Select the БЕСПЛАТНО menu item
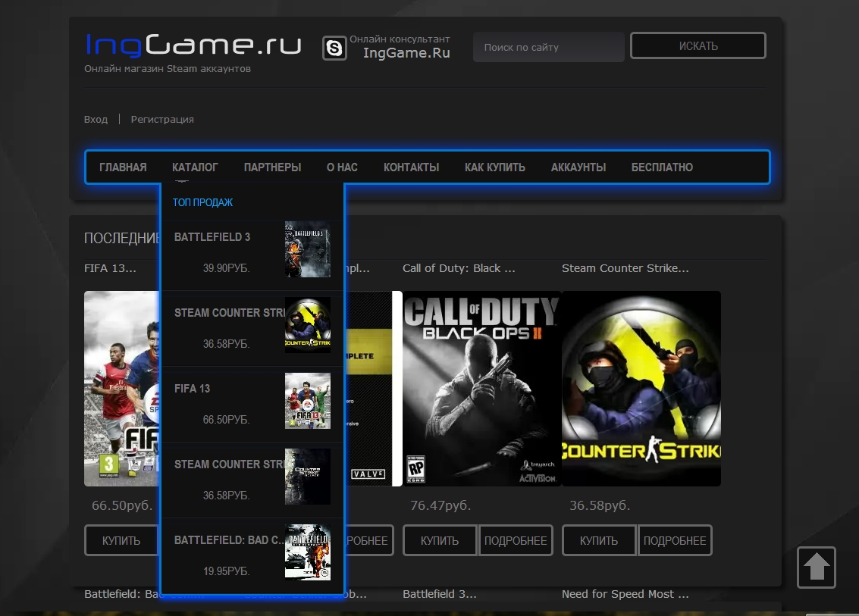Image resolution: width=859 pixels, height=616 pixels. click(662, 167)
